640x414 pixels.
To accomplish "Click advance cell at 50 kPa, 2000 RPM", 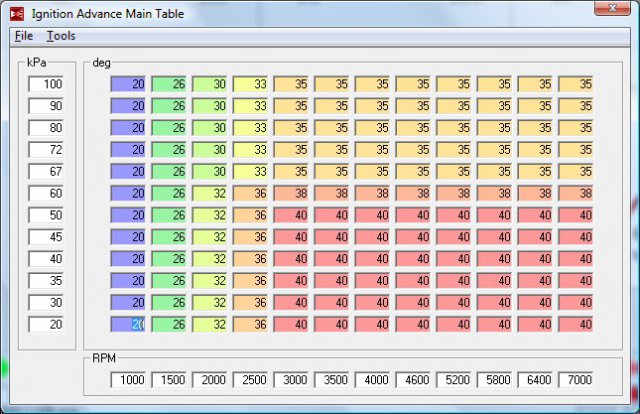I will (x=210, y=215).
